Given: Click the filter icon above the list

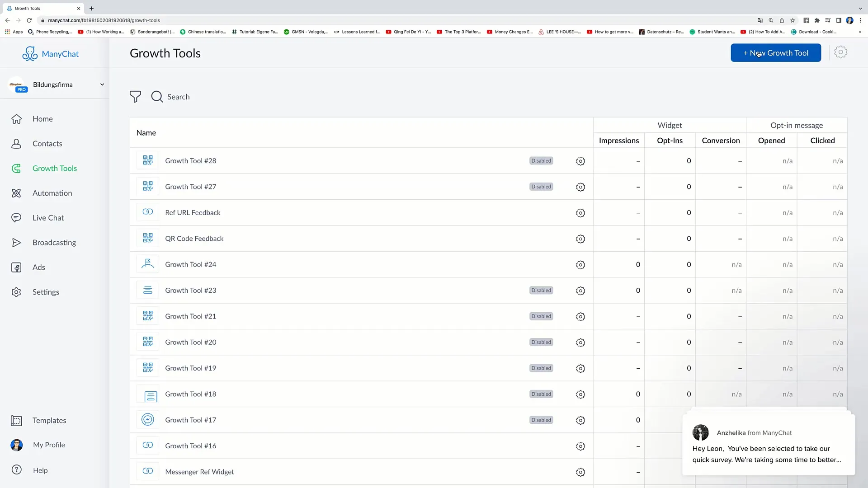Looking at the screenshot, I should (135, 97).
